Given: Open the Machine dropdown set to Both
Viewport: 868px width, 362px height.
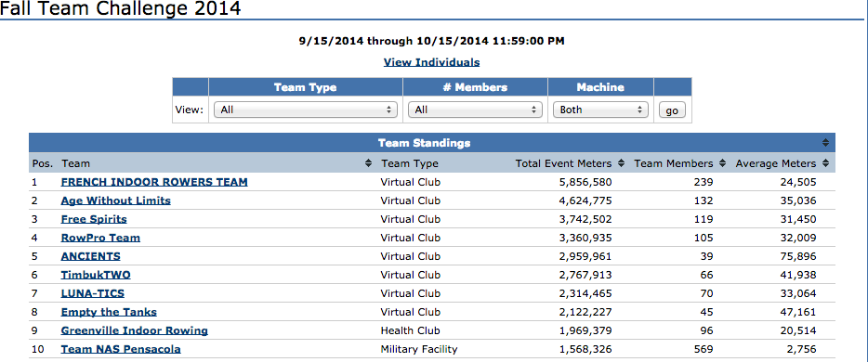Looking at the screenshot, I should 600,110.
